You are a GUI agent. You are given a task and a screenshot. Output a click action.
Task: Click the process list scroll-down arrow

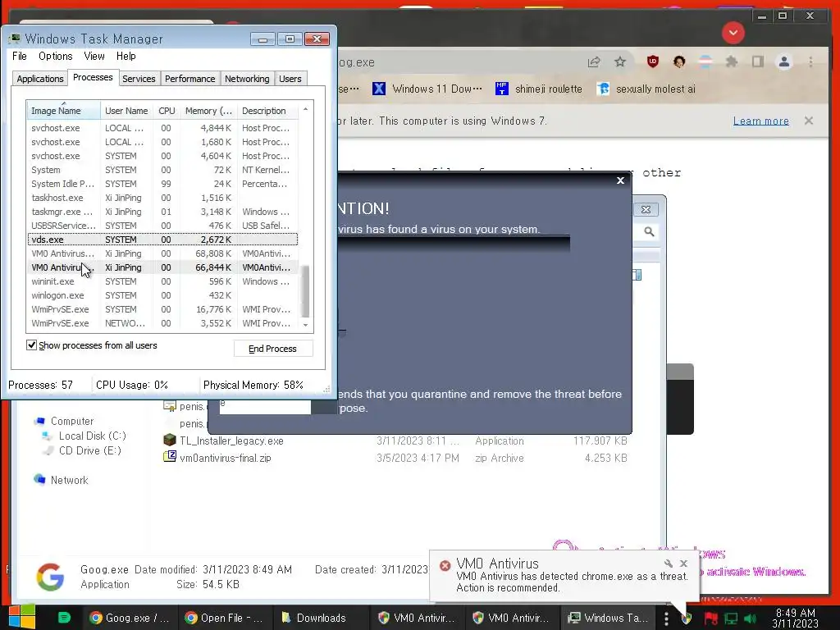(305, 325)
